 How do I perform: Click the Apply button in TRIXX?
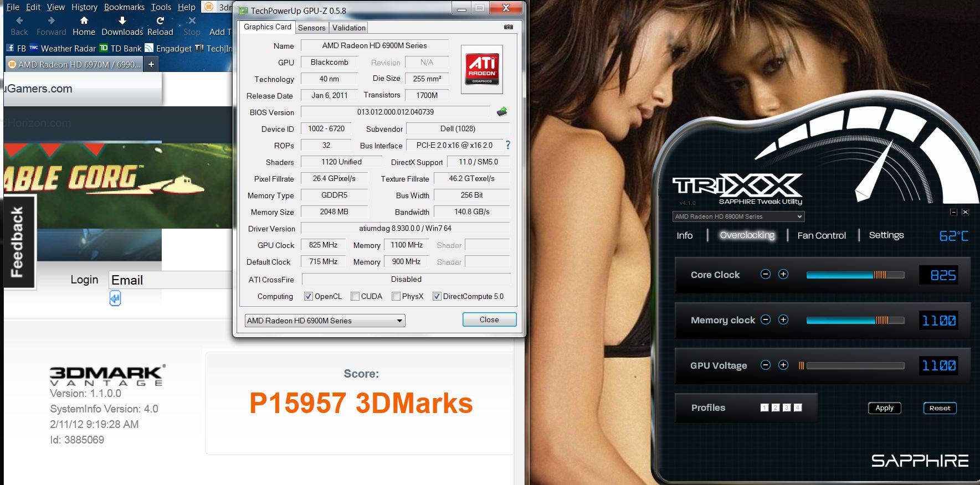(x=884, y=408)
